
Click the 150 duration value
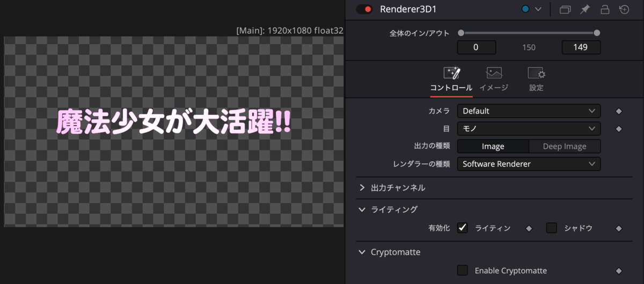click(x=529, y=48)
